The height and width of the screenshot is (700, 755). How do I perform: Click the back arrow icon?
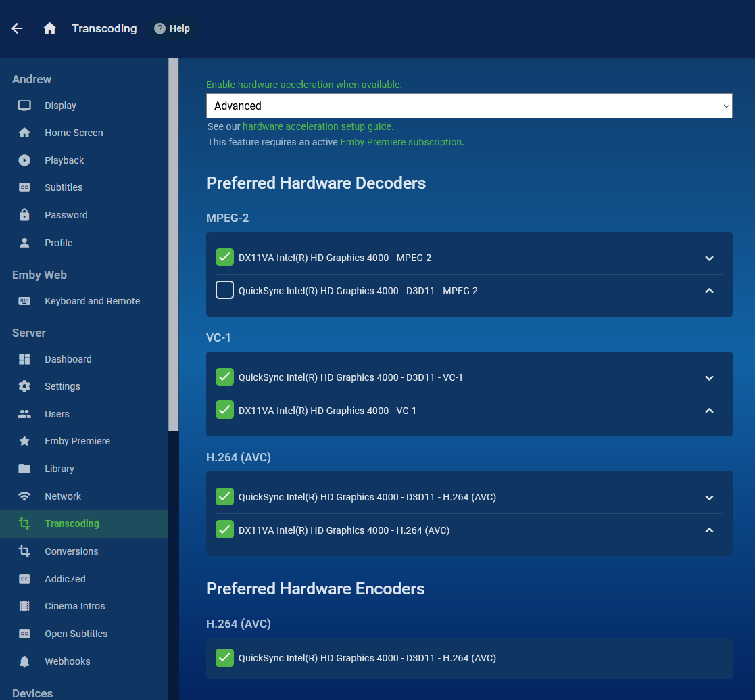(18, 28)
